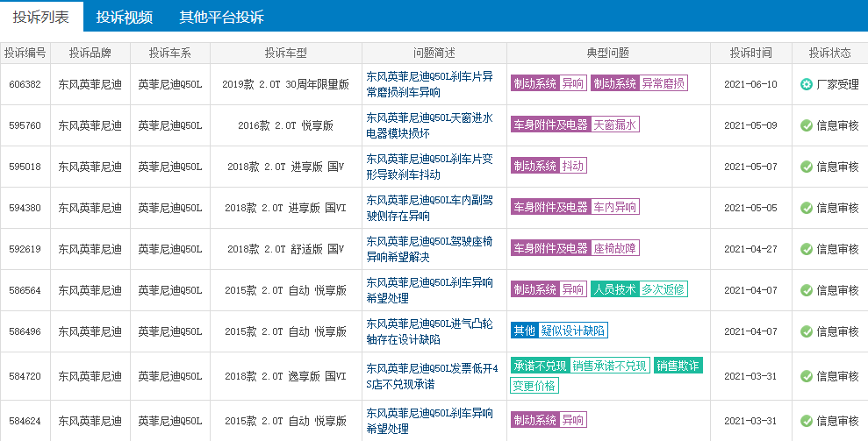Click the green check icon for complaint 594380
This screenshot has width=868, height=441.
pos(806,208)
